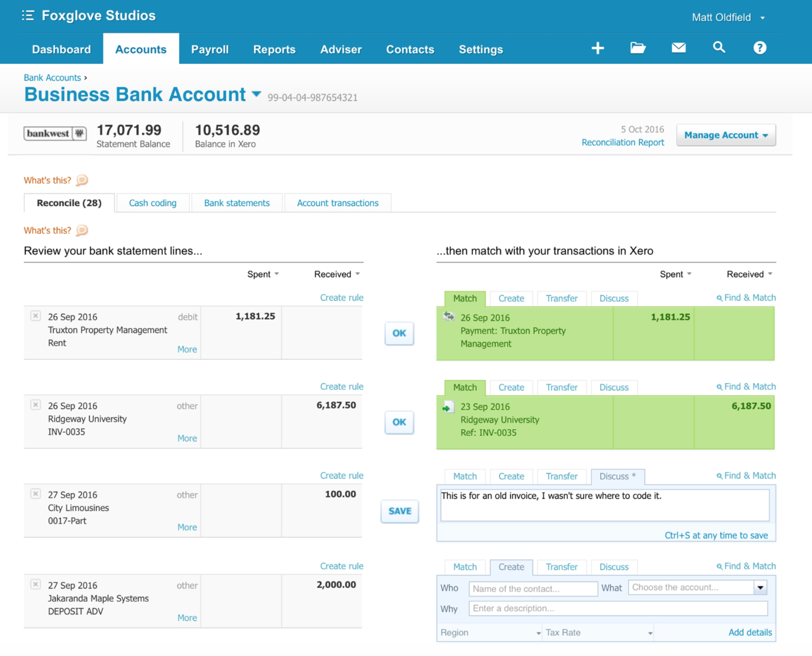The height and width of the screenshot is (656, 812).
Task: Click the plus icon to create something new
Action: [x=598, y=48]
